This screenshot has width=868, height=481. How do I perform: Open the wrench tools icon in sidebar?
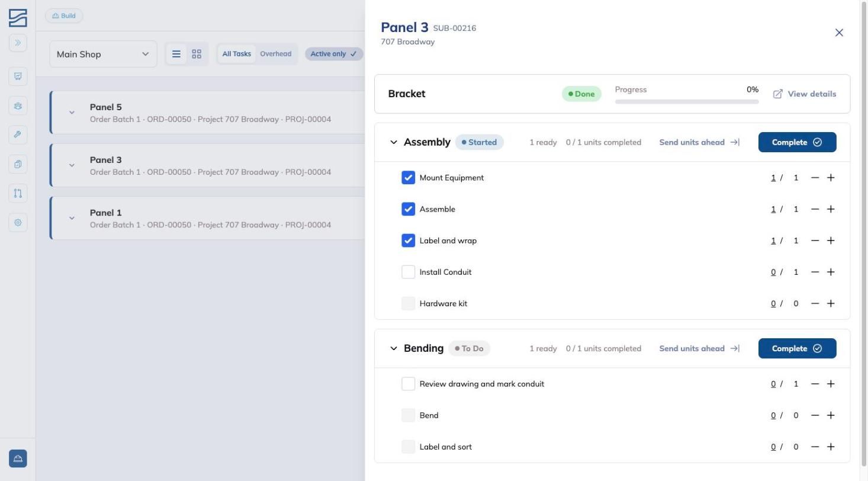pyautogui.click(x=18, y=134)
